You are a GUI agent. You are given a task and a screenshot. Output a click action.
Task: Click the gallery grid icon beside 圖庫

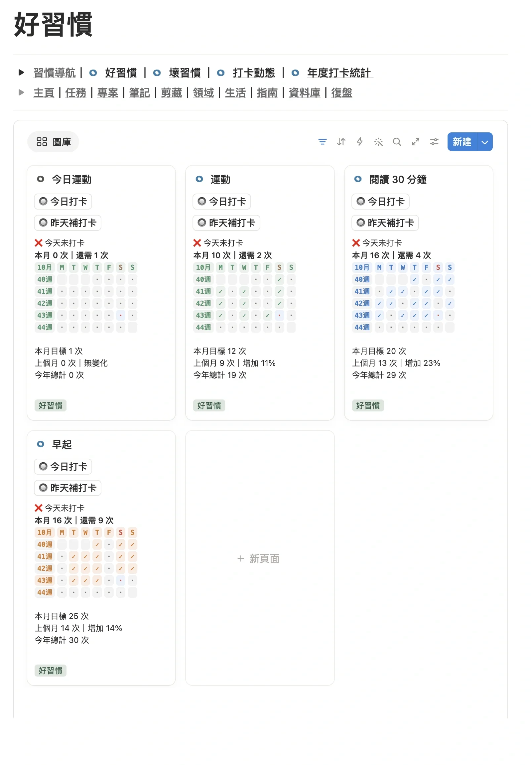pyautogui.click(x=42, y=142)
